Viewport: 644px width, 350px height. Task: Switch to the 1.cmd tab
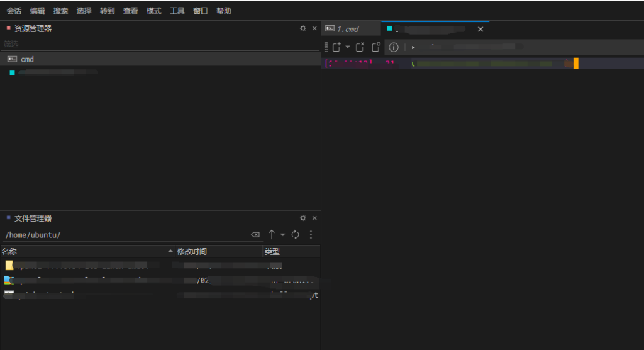(348, 29)
